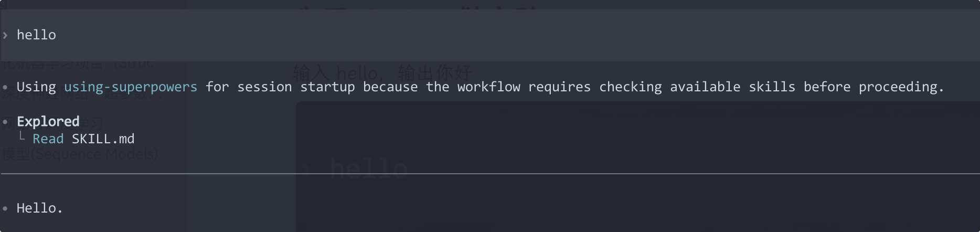Click the Hello. response text

(39, 208)
